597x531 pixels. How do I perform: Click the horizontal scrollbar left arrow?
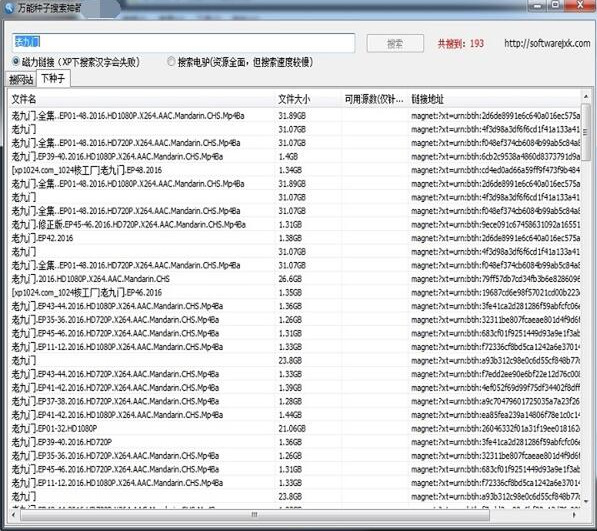click(14, 515)
